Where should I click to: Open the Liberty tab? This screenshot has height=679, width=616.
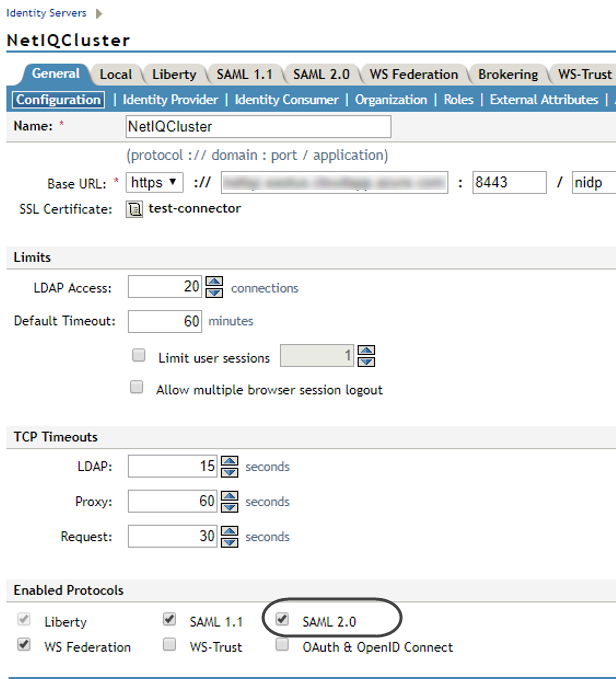[174, 74]
